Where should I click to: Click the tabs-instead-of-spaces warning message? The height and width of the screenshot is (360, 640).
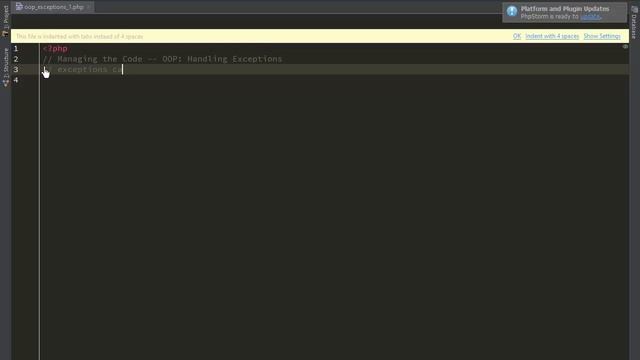coord(80,36)
